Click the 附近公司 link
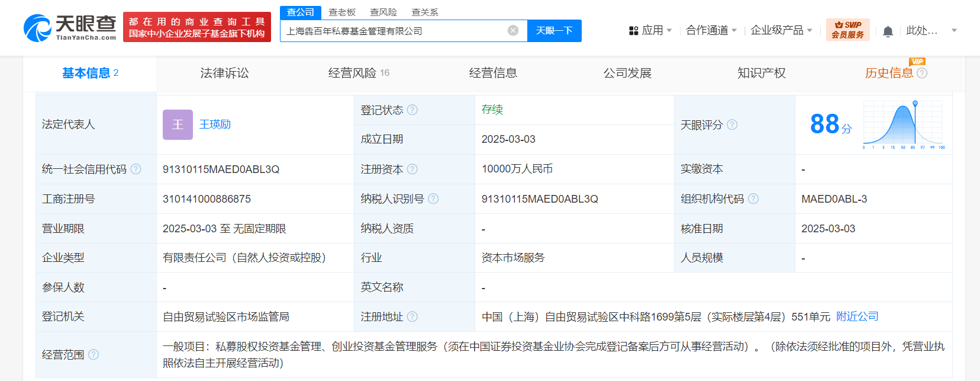Screen dimensions: 980x381 [x=857, y=316]
